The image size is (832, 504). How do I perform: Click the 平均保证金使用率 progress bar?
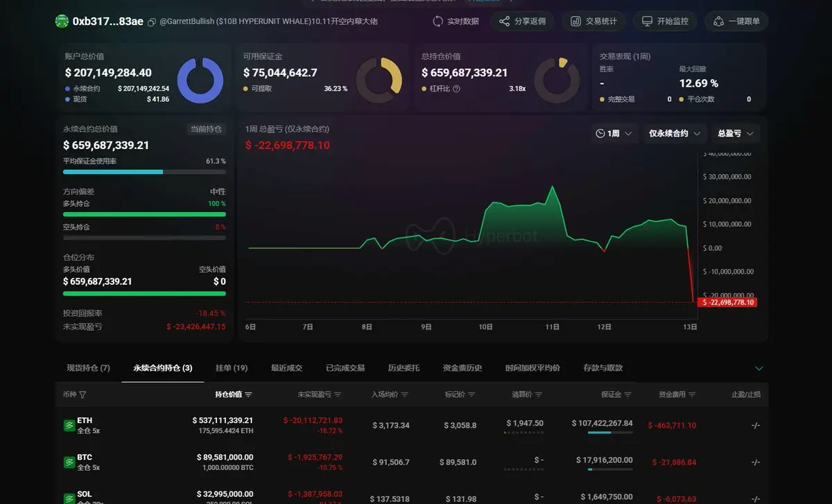[x=144, y=171]
